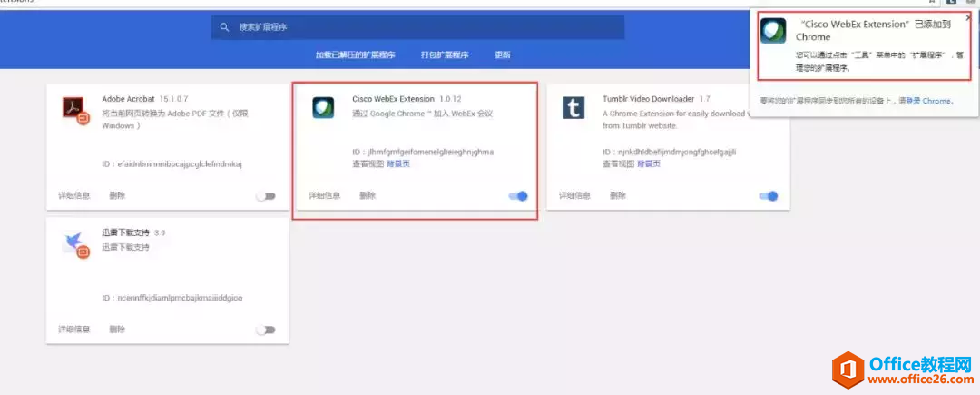
Task: Click the Adobe Acrobat extension name
Action: 130,99
